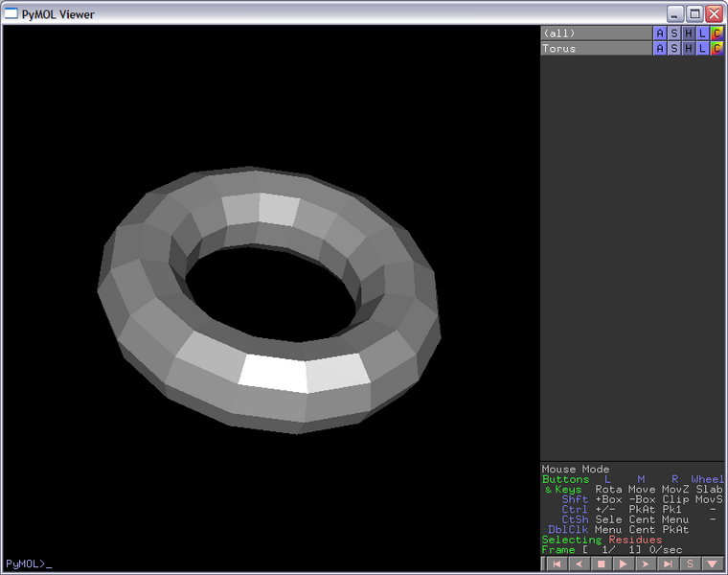Viewport: 728px width, 575px height.
Task: Click the Mouse Mode label to cycle modes
Action: click(575, 470)
